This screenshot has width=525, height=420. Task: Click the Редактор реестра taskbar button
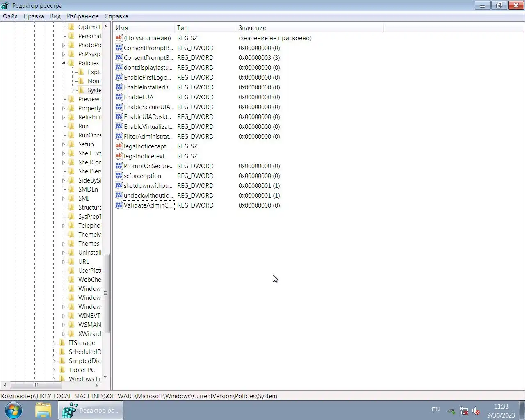tap(91, 410)
